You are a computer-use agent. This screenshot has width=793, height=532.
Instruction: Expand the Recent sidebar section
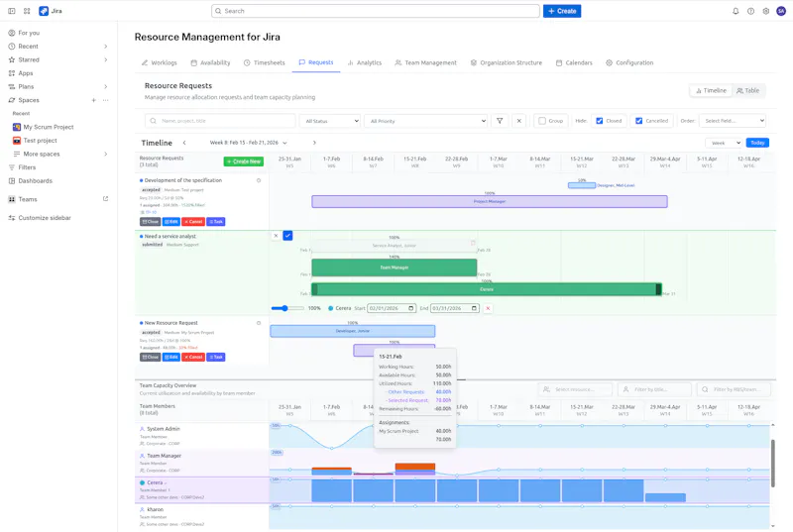tap(105, 46)
